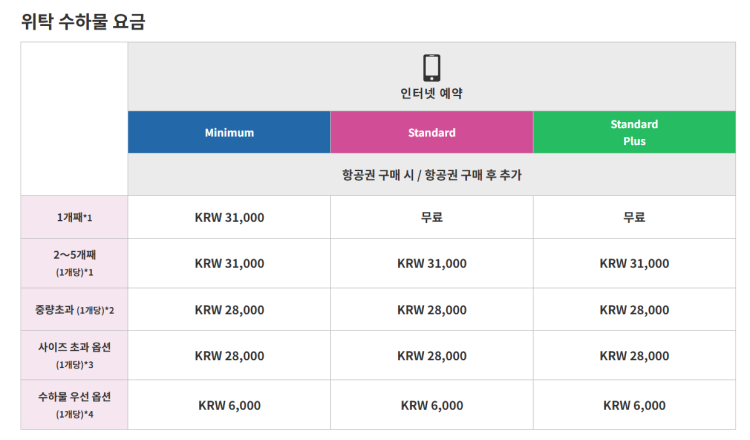Select the blue Minimum fare header
The width and height of the screenshot is (750, 440).
click(x=229, y=132)
